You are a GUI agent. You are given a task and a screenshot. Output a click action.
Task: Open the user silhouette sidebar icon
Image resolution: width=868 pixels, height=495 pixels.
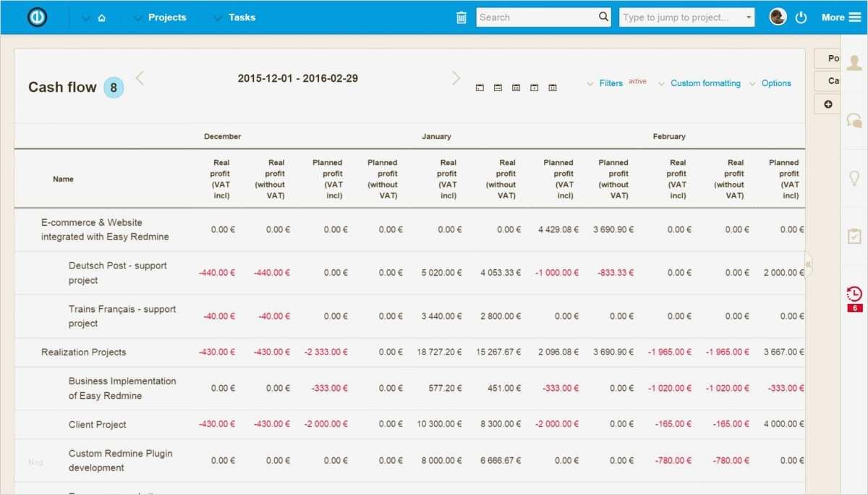[854, 62]
